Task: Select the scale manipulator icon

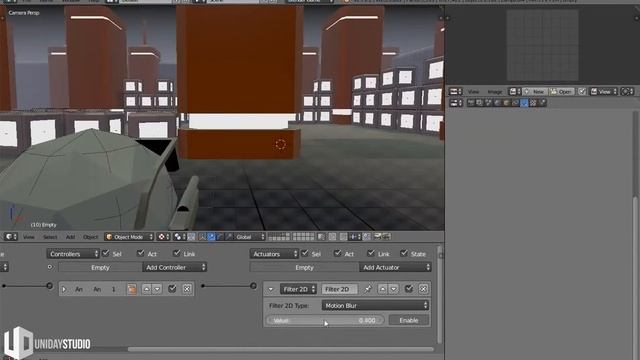Action: [229, 237]
